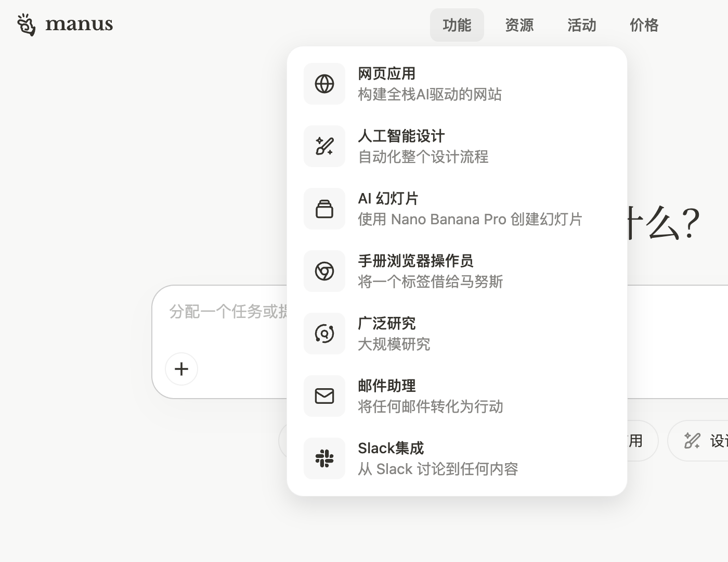This screenshot has width=728, height=562.
Task: Click the 邮件助理 envelope icon
Action: (324, 396)
